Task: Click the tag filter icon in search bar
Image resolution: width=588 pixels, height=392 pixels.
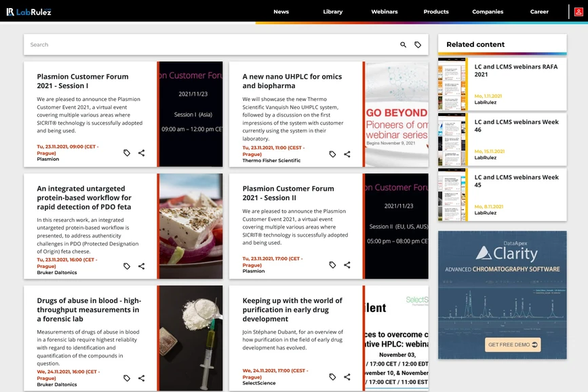Action: [x=418, y=45]
